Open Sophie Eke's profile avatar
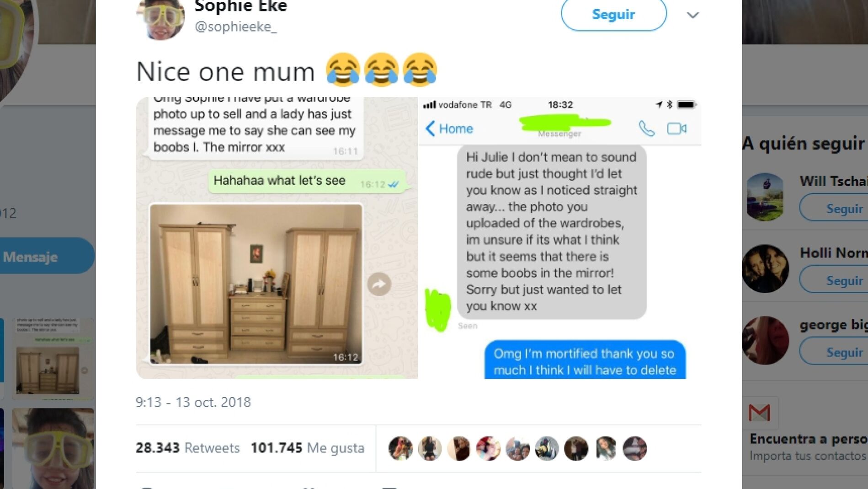Image resolution: width=868 pixels, height=489 pixels. click(160, 18)
